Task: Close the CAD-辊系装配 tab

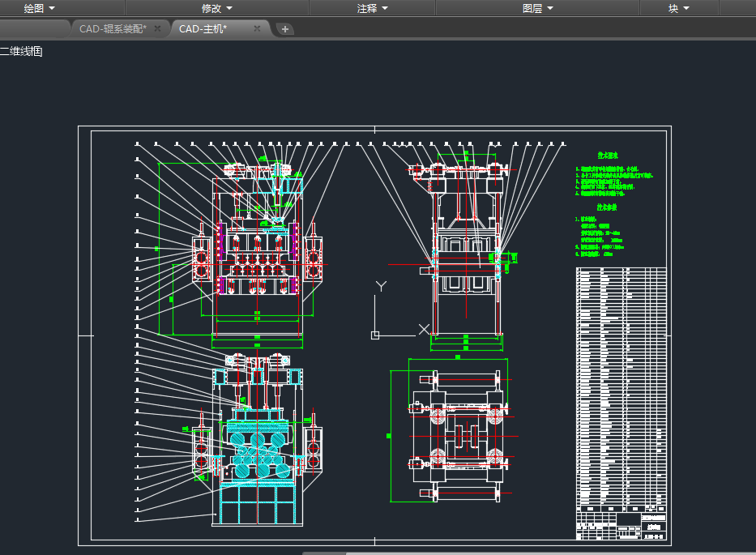Action: (158, 28)
